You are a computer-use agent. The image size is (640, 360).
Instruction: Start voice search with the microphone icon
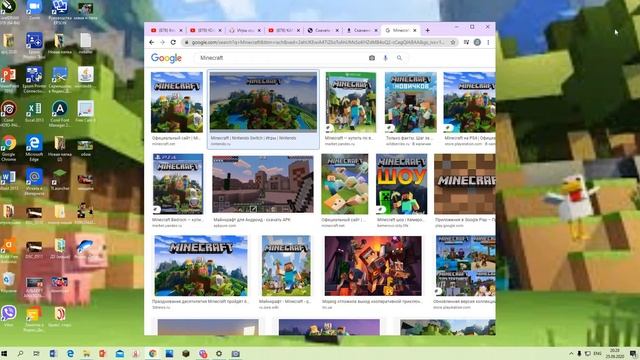(385, 58)
